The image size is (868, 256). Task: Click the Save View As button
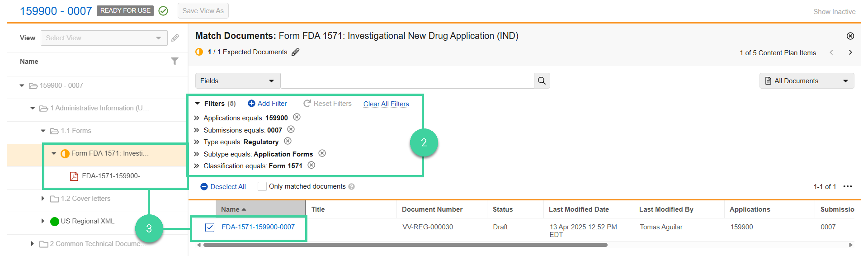(x=203, y=11)
